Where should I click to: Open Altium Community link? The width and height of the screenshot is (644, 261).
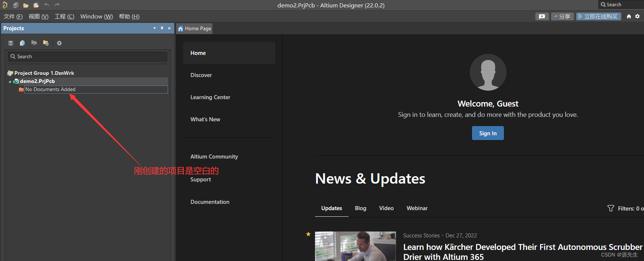(x=214, y=157)
